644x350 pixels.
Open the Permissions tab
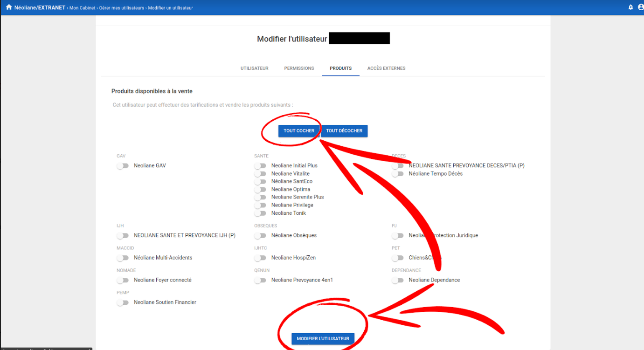(x=299, y=69)
